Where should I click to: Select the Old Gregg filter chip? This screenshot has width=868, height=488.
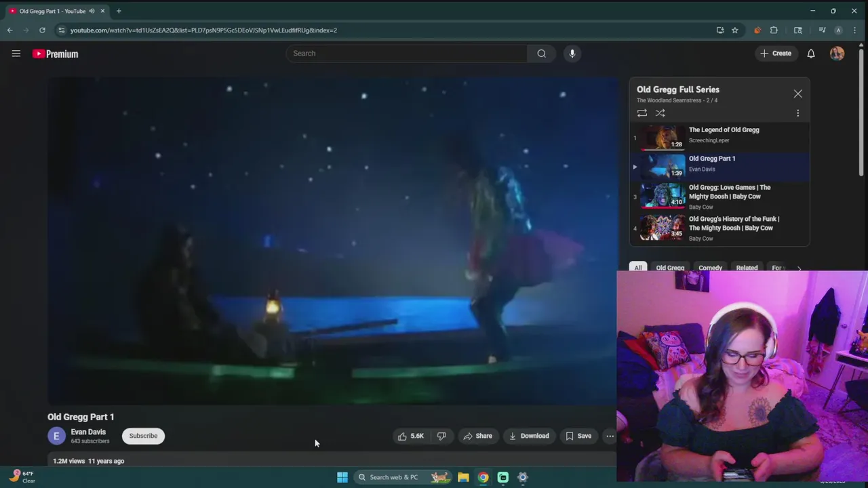point(670,268)
